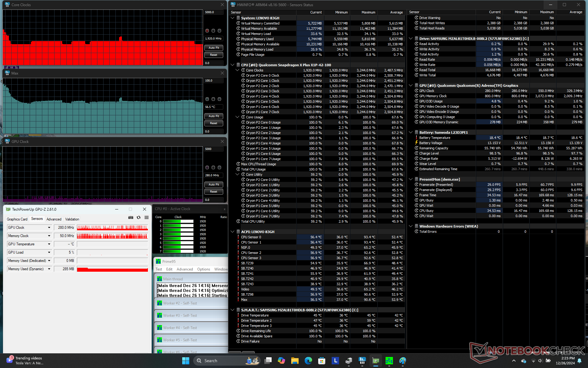Click the Memory Used (Dynamic) red graph bar

tap(112, 269)
